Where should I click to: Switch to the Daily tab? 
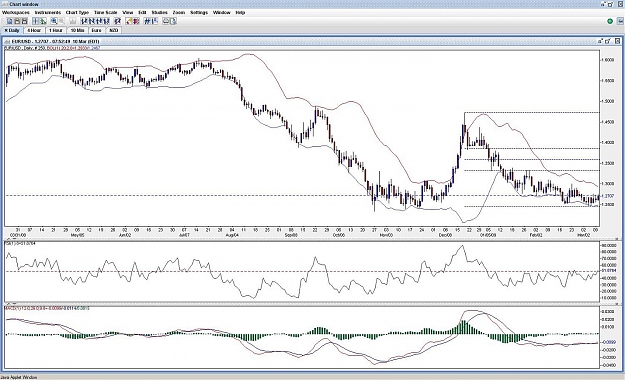click(12, 30)
